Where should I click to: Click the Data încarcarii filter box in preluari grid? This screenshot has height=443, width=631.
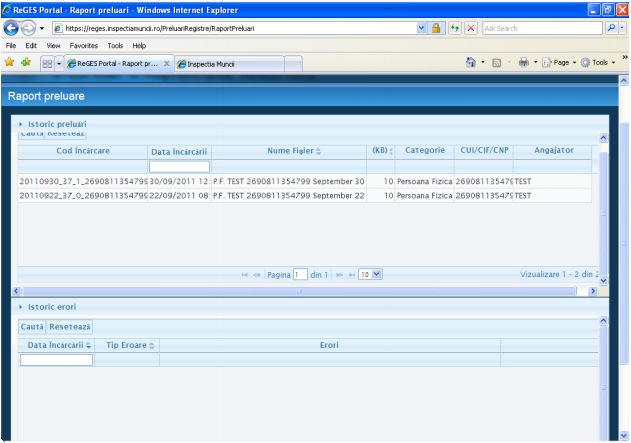point(179,167)
